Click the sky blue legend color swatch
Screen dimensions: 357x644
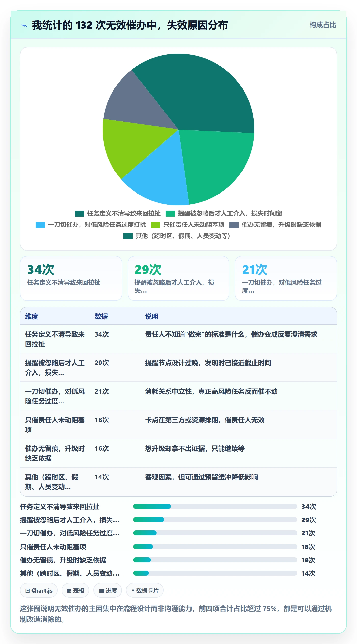click(x=40, y=225)
